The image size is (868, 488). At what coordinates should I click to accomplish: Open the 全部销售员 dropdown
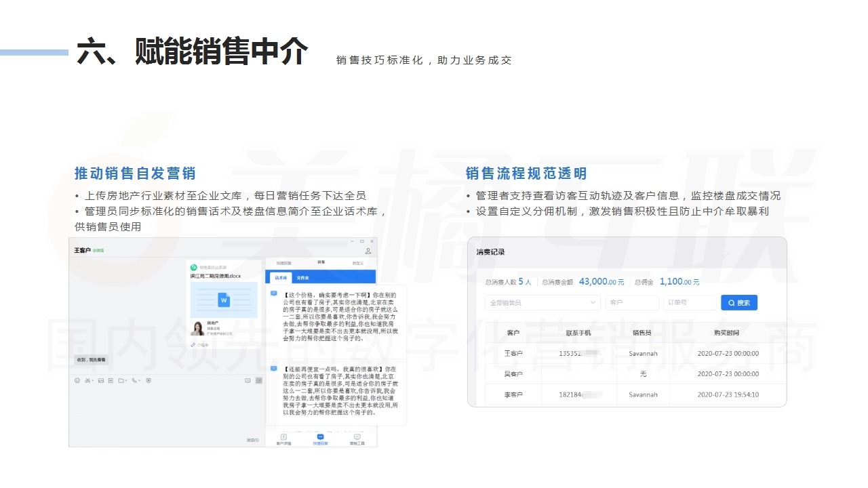[542, 303]
